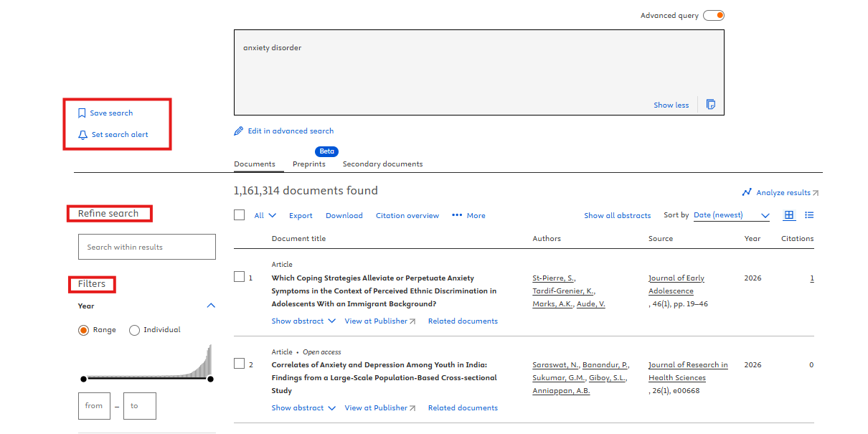The width and height of the screenshot is (868, 434).
Task: Click the pencil icon for Edit in advanced search
Action: coord(239,131)
